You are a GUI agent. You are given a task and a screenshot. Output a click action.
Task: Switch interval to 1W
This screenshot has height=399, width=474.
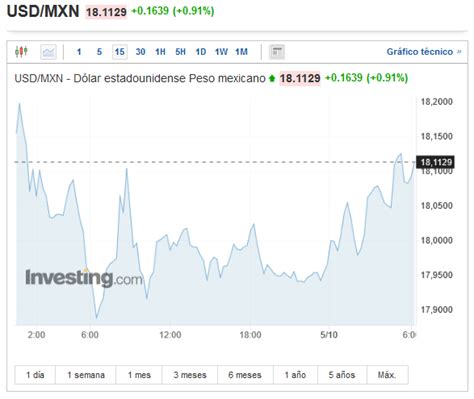221,52
